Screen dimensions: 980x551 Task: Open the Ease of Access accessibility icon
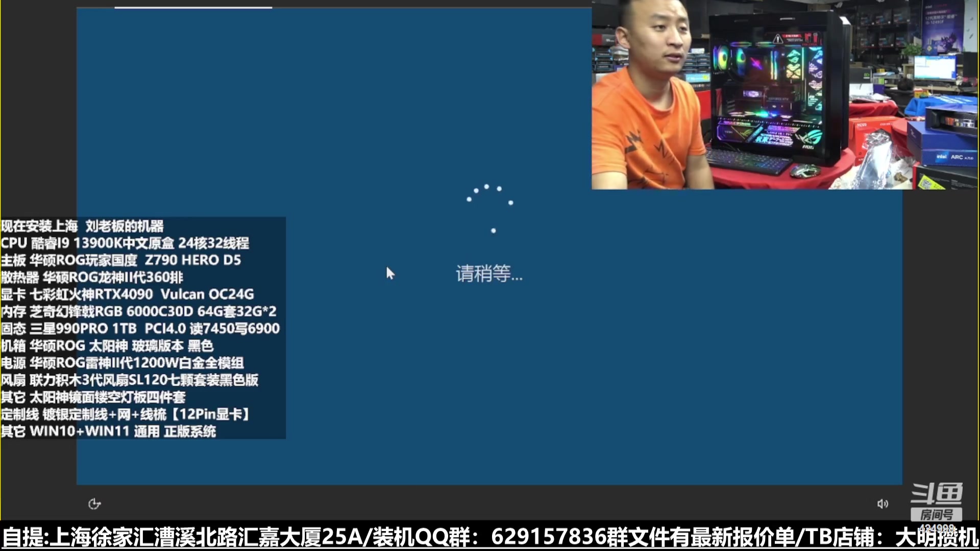(x=94, y=504)
